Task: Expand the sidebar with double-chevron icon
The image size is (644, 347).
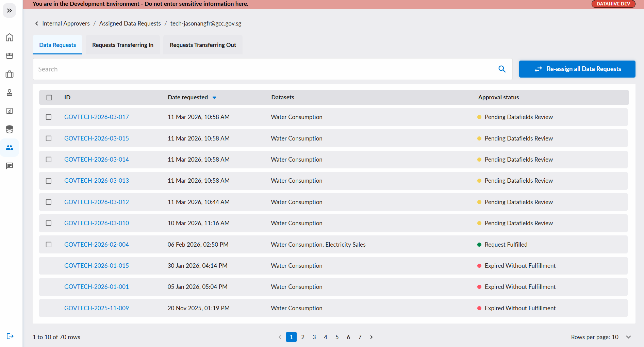Action: 10,11
